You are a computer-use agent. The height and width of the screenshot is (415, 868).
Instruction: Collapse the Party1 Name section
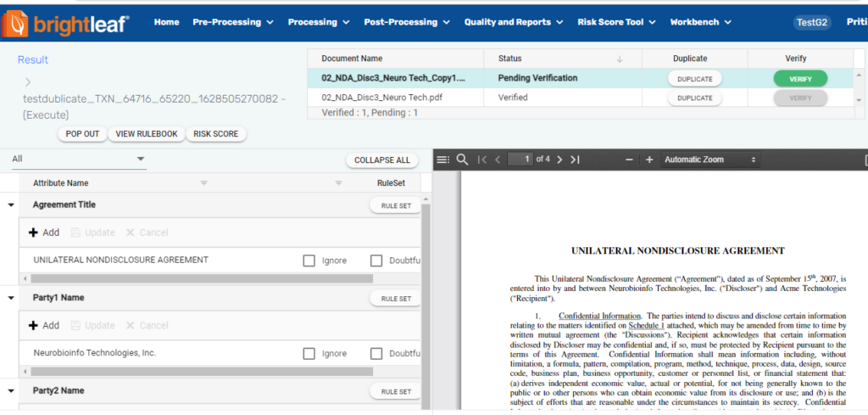[12, 298]
